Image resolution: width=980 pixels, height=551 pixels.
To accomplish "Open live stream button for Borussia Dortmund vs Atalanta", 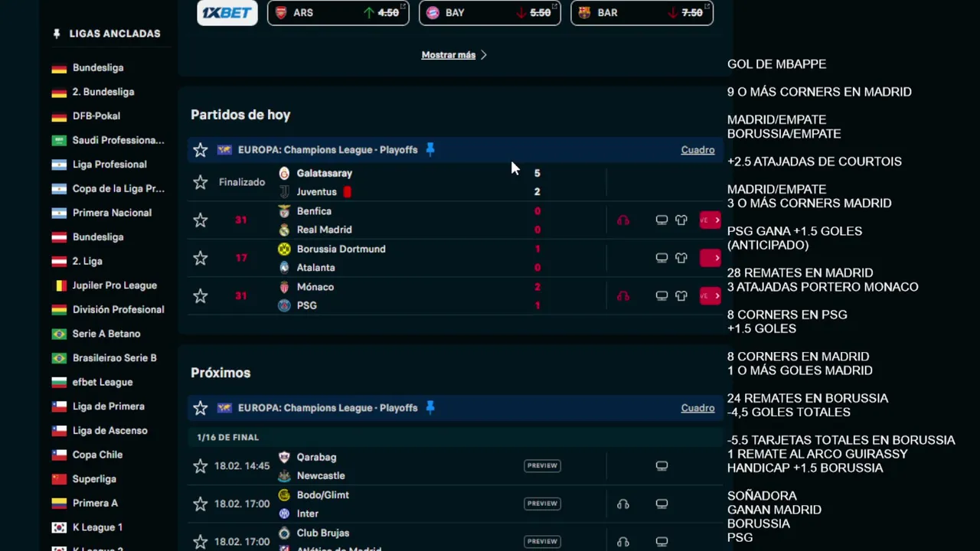I will [710, 258].
